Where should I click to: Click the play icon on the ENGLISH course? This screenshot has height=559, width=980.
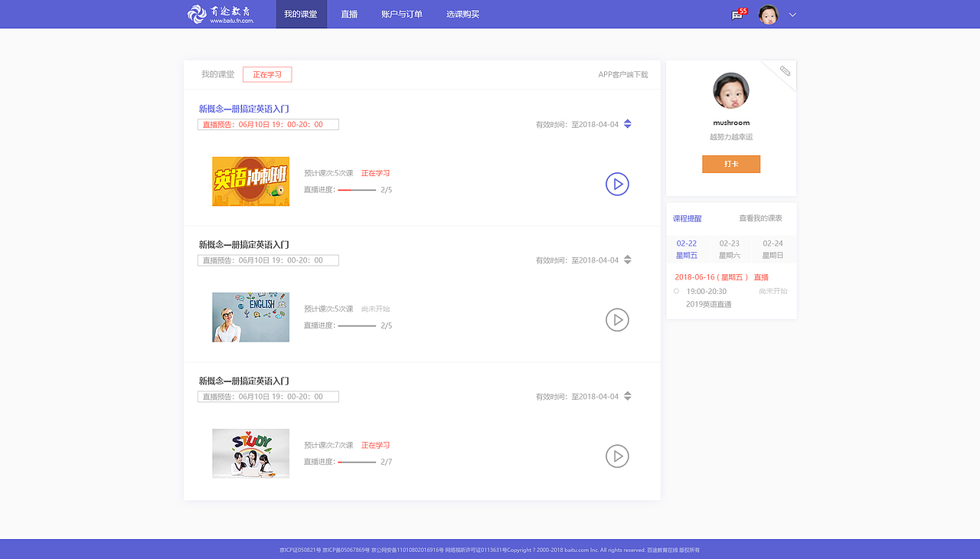(x=617, y=319)
